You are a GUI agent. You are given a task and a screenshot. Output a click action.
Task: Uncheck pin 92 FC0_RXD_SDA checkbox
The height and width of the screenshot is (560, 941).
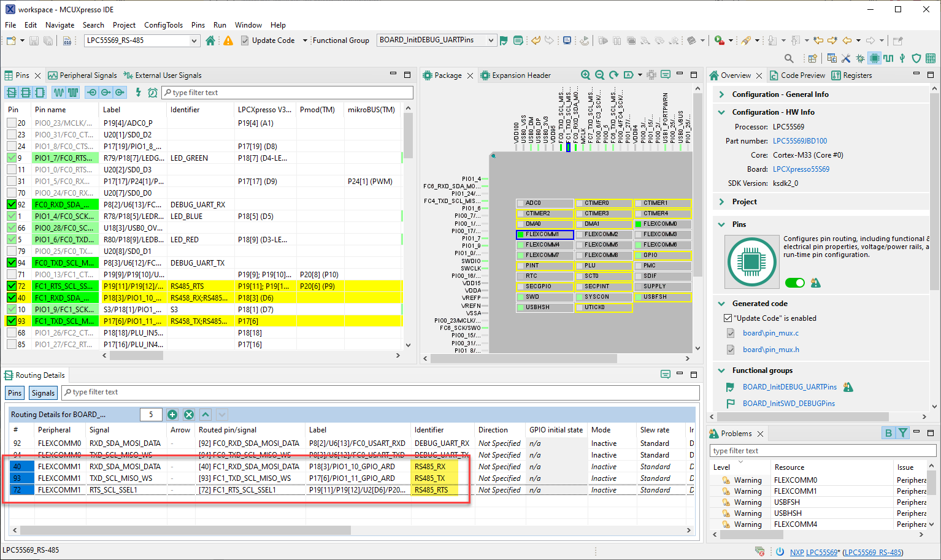click(12, 204)
